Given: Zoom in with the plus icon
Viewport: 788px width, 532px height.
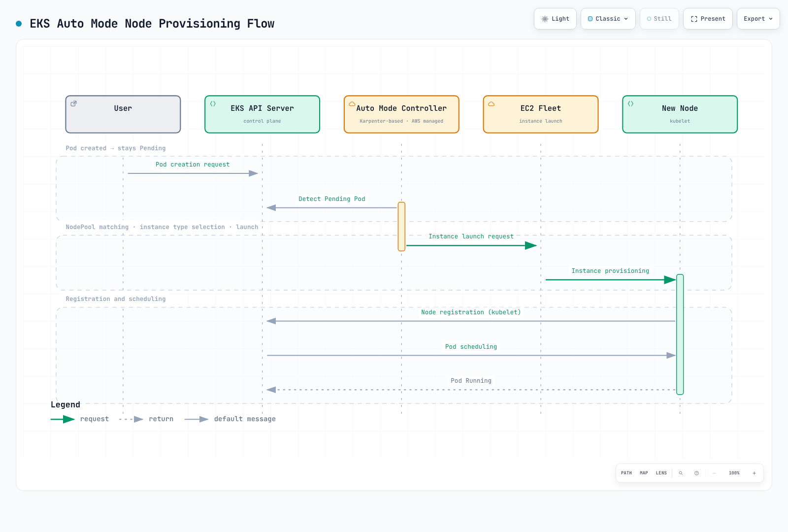Looking at the screenshot, I should (x=754, y=473).
